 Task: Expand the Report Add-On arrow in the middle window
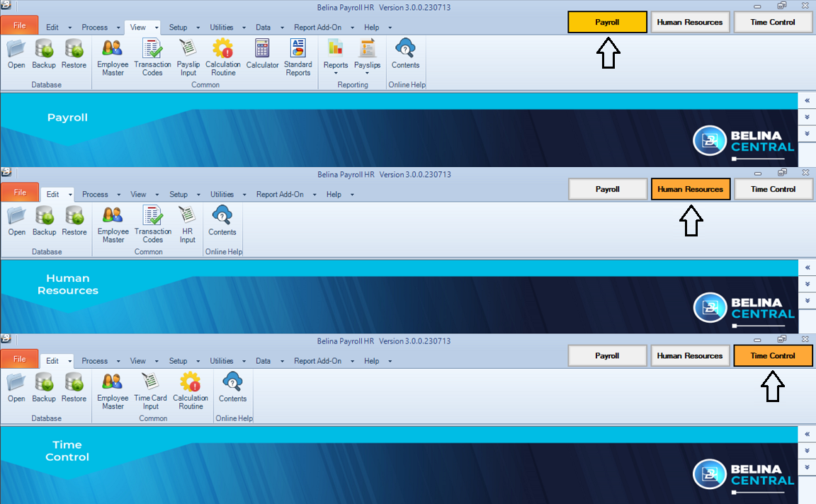click(314, 195)
